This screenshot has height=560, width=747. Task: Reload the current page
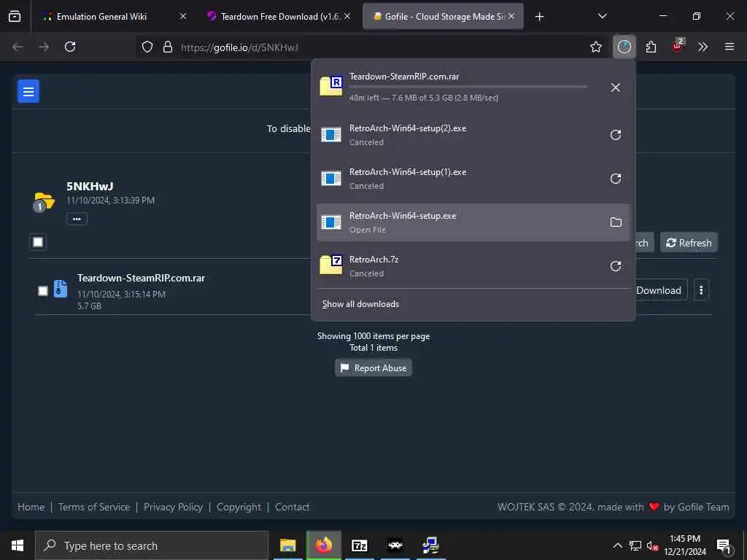[70, 47]
